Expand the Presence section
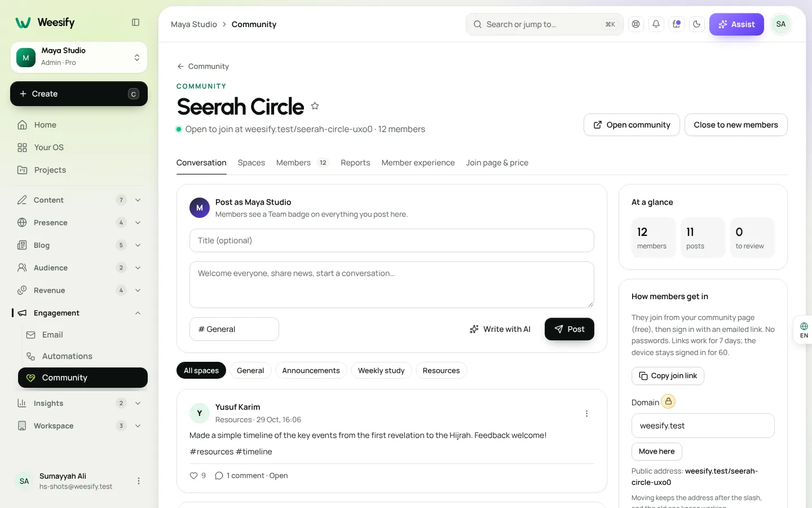This screenshot has height=508, width=812. (x=138, y=222)
